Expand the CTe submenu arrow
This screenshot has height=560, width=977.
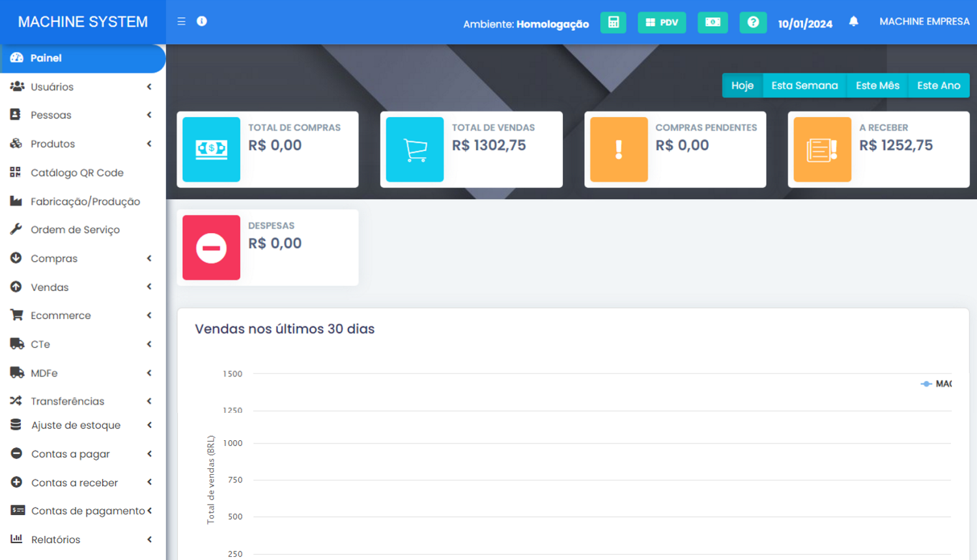point(149,344)
